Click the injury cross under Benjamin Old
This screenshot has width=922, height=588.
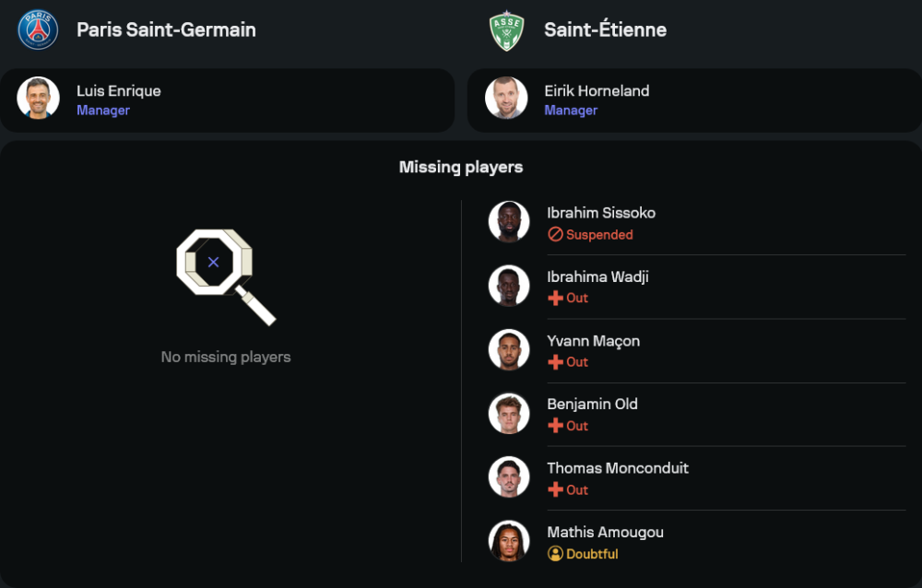pyautogui.click(x=555, y=426)
